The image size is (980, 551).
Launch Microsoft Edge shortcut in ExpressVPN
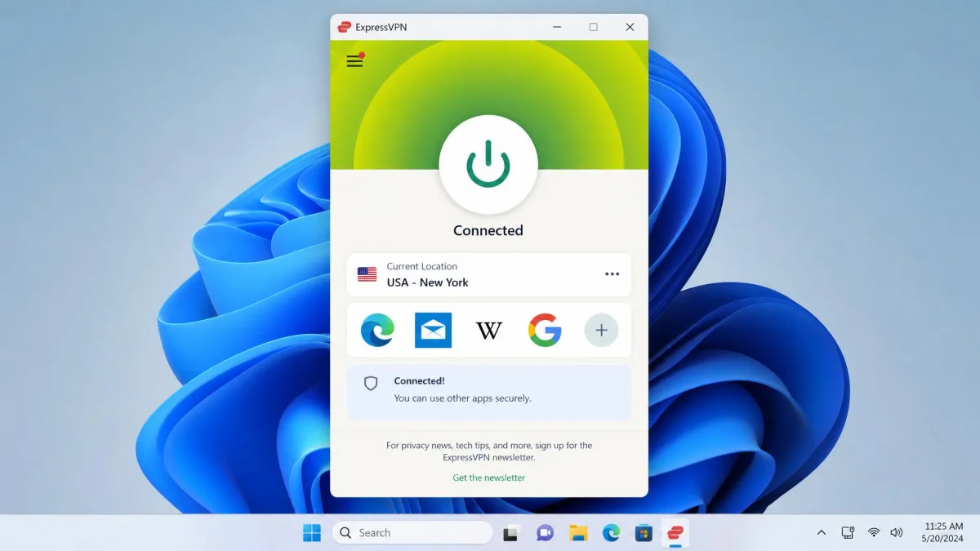[377, 331]
